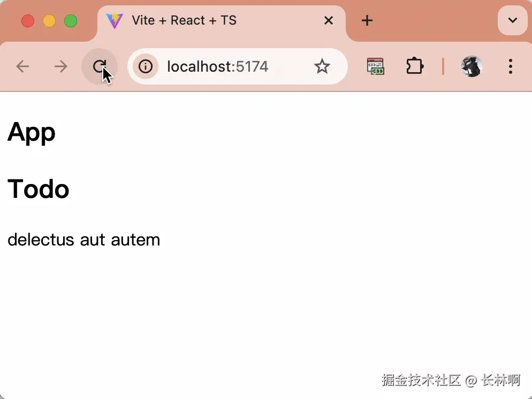Screen dimensions: 532x399
Task: Click the green fullscreen window button
Action: (x=71, y=21)
